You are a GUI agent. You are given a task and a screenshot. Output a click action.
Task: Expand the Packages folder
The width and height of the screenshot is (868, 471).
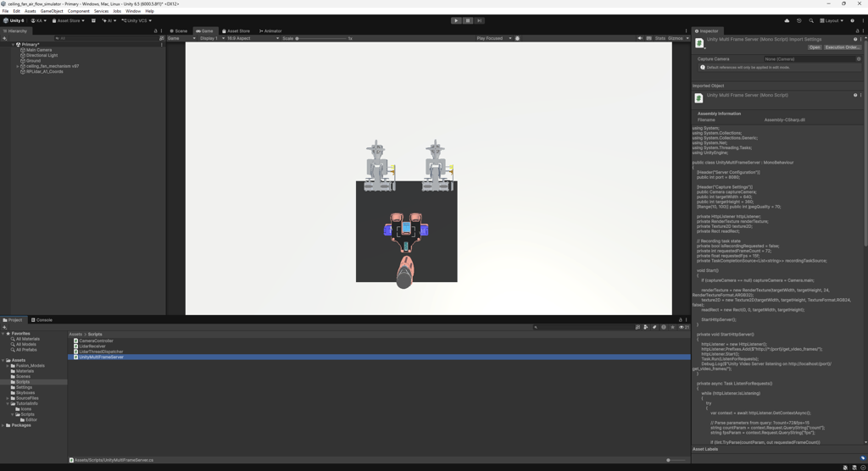tap(3, 425)
